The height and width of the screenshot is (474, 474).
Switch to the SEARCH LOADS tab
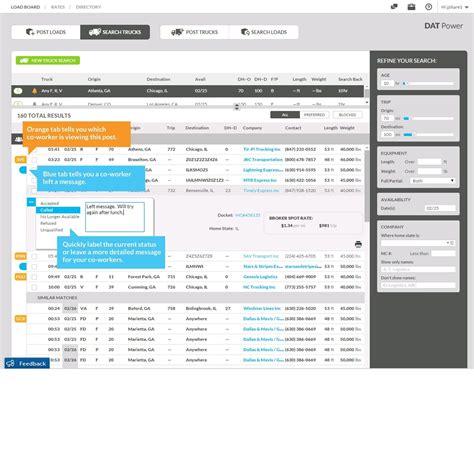click(264, 32)
